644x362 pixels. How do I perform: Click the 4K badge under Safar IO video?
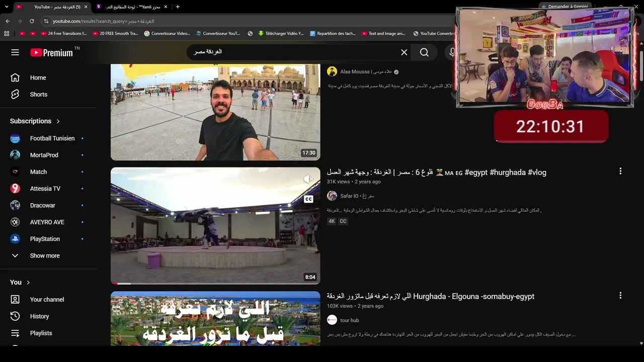pos(332,221)
